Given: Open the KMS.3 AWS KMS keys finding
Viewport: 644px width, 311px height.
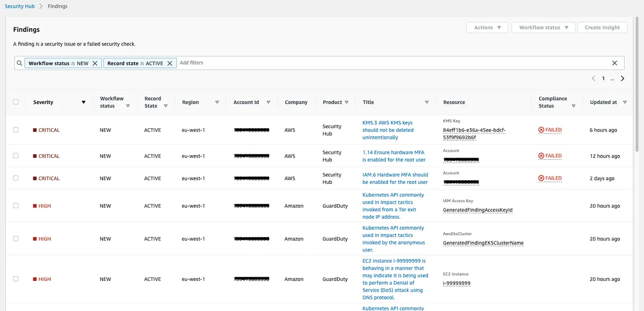Looking at the screenshot, I should [x=388, y=130].
